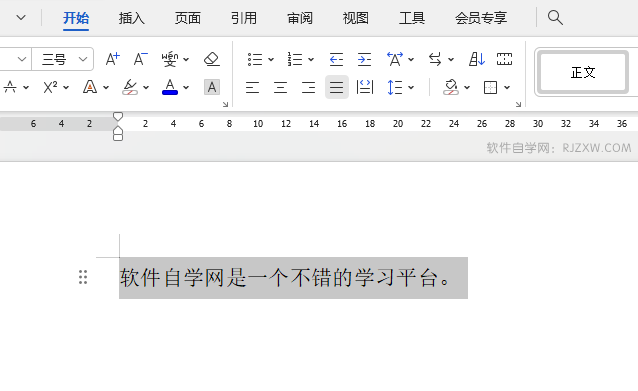The image size is (638, 391).
Task: Switch to the 开始 tab
Action: [x=76, y=18]
